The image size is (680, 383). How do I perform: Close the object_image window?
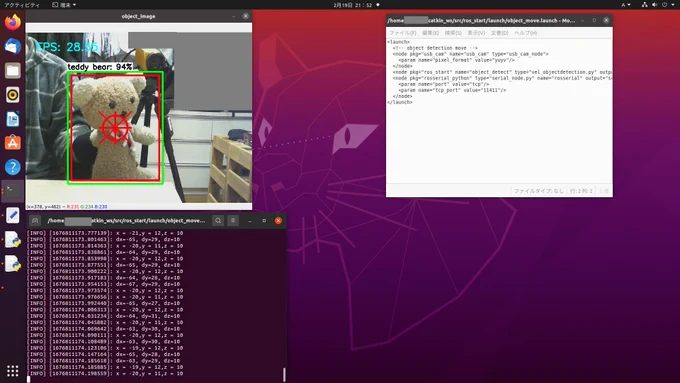(x=245, y=16)
